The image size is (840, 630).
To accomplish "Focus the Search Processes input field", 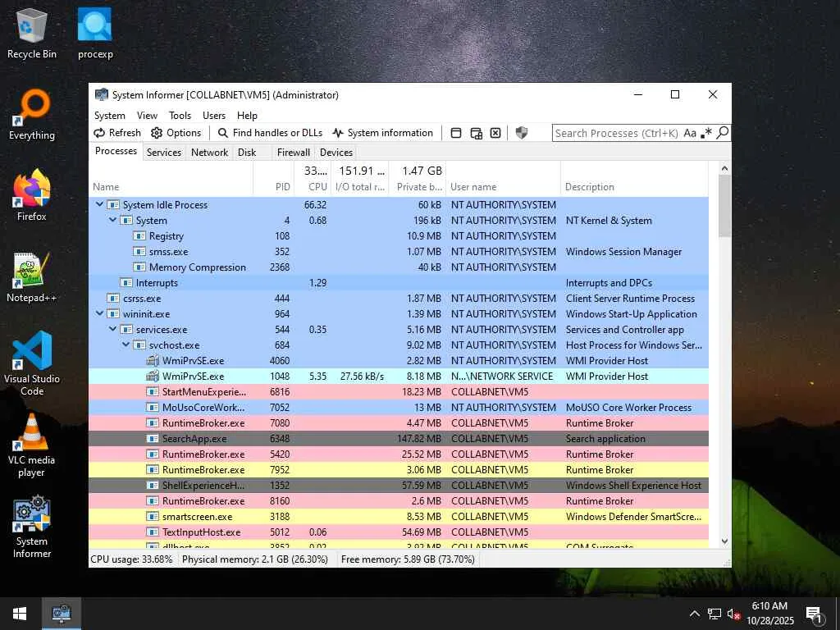I will [617, 133].
